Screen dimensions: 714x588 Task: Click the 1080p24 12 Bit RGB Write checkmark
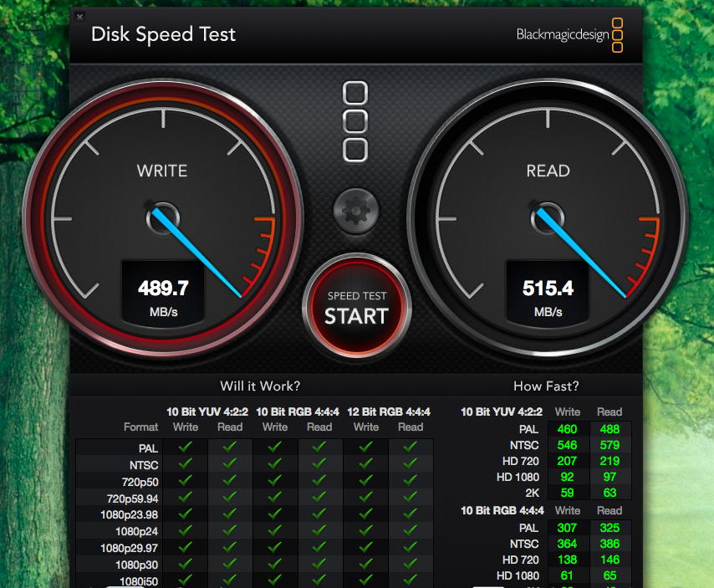pyautogui.click(x=365, y=530)
